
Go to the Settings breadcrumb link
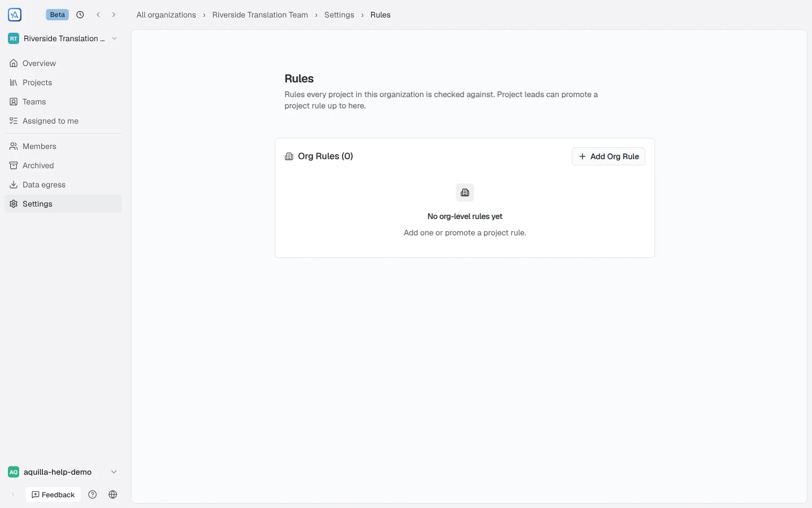pos(339,15)
